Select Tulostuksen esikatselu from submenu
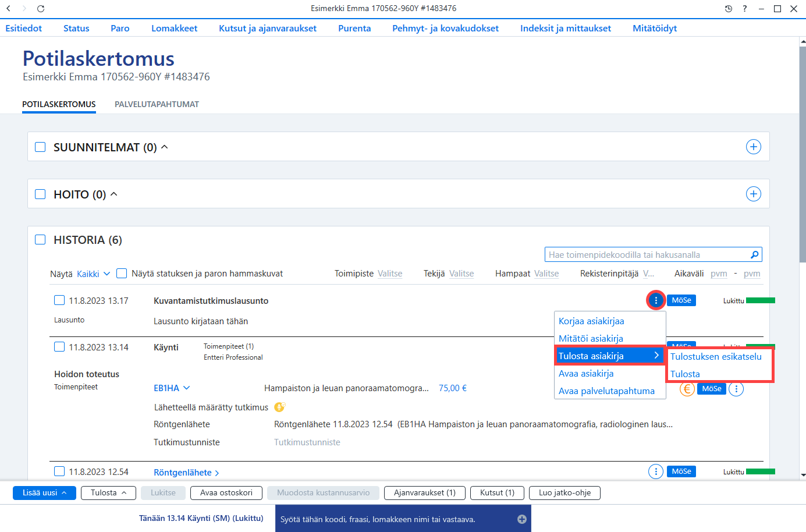This screenshot has width=806, height=532. click(716, 357)
